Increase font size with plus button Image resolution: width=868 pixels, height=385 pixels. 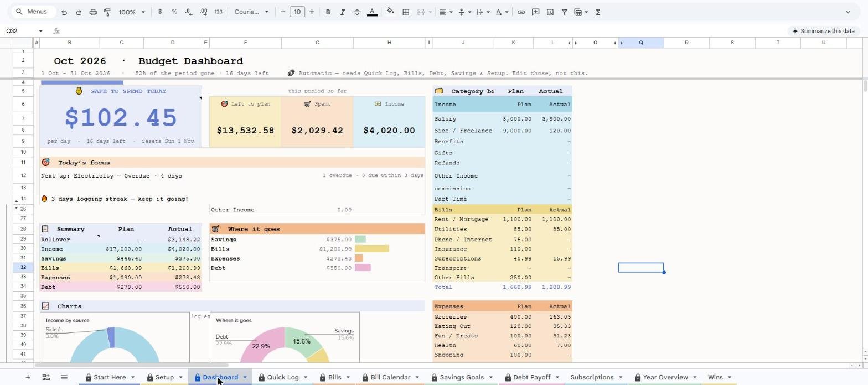312,12
